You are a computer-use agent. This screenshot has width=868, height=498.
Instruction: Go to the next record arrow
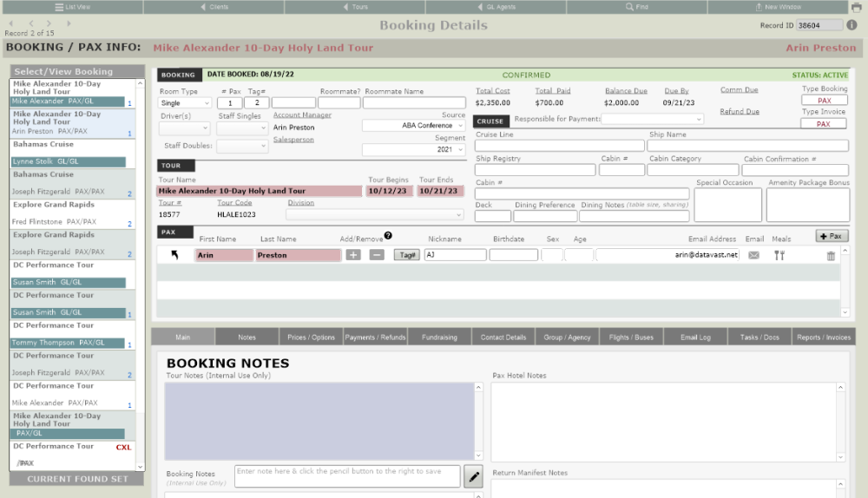(49, 23)
